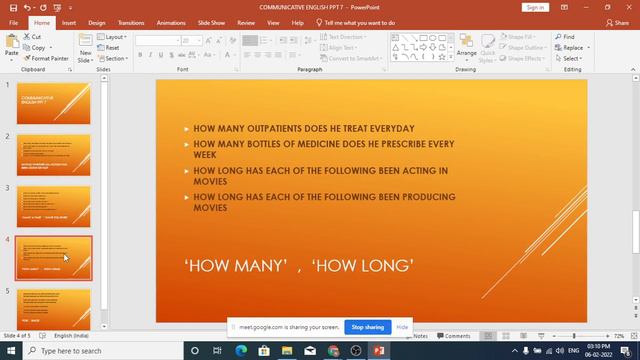Open Align Text dropdown

(x=339, y=48)
